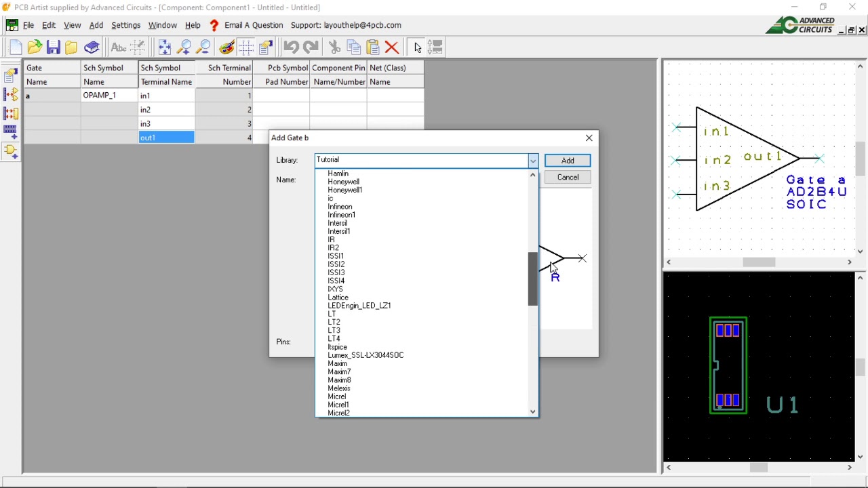This screenshot has width=868, height=488.
Task: Click the Zoom in magnifier icon
Action: (184, 47)
